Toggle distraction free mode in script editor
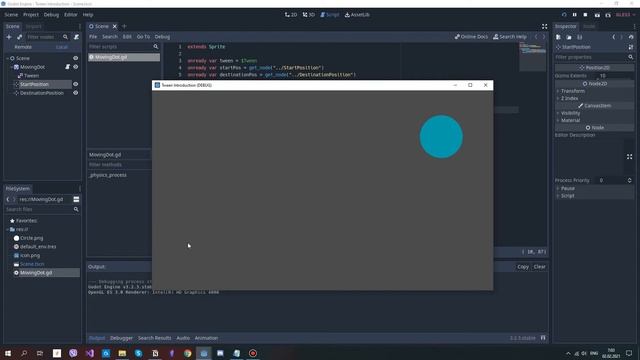The image size is (640, 360). (544, 27)
